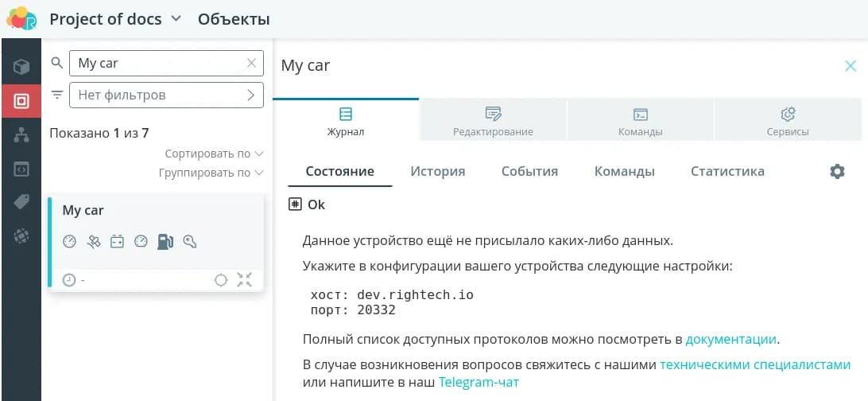Switch to the Редактирование tab
The image size is (868, 401).
493,122
